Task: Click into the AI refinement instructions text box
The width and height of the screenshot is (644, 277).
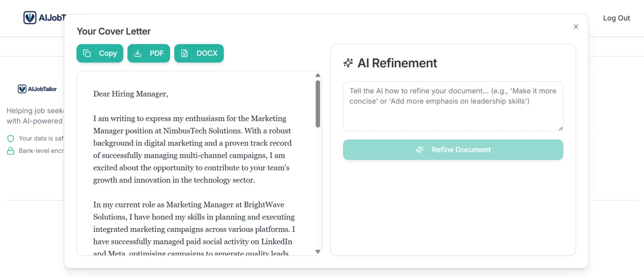Action: pyautogui.click(x=453, y=106)
